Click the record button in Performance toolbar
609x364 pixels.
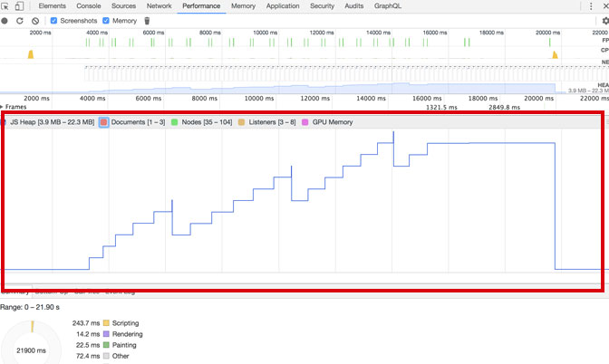tap(5, 20)
